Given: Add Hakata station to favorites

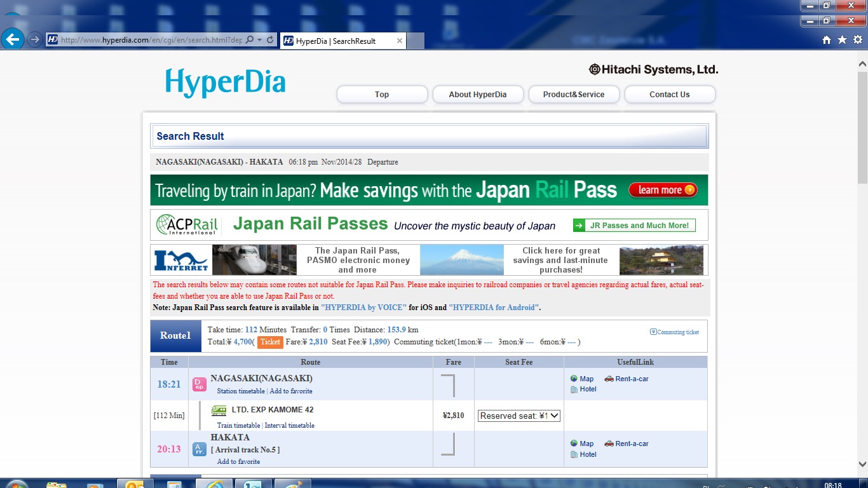Looking at the screenshot, I should [239, 461].
